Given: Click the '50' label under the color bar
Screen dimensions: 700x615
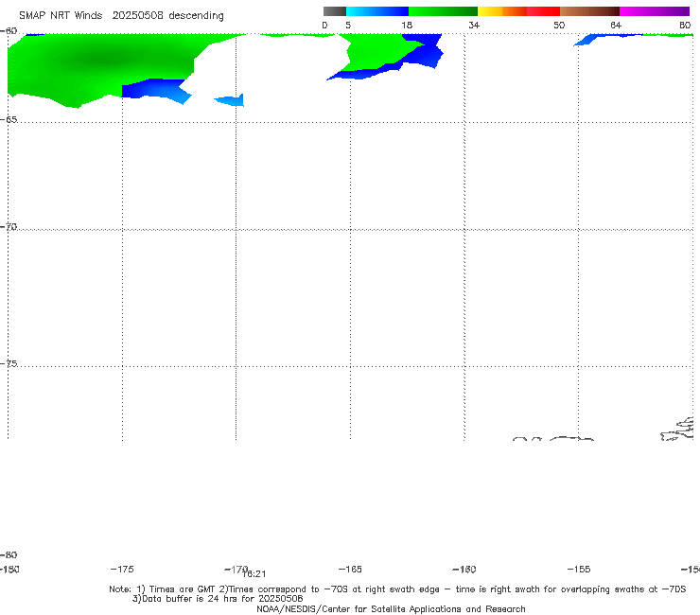Looking at the screenshot, I should coord(559,25).
